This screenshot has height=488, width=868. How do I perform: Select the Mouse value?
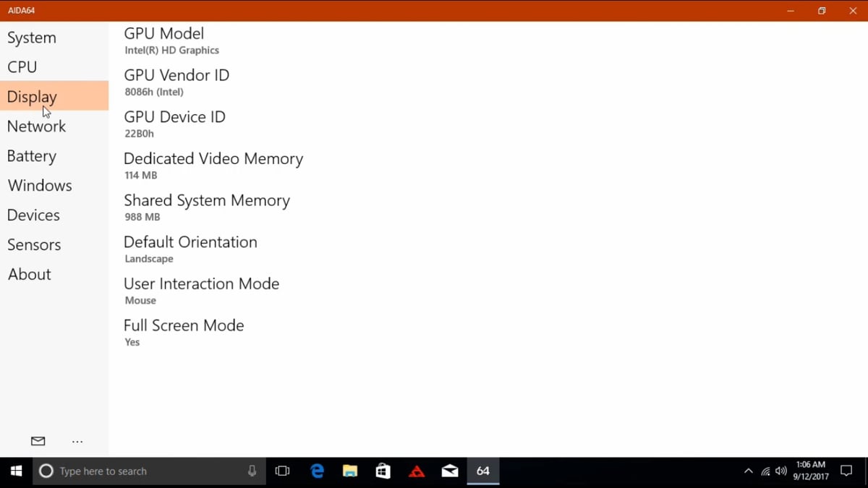point(140,301)
